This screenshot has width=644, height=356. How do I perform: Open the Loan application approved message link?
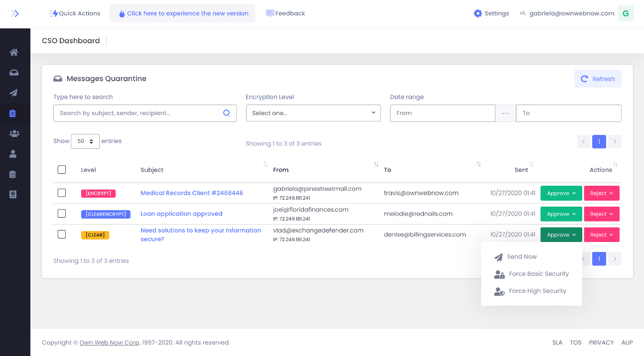(181, 213)
